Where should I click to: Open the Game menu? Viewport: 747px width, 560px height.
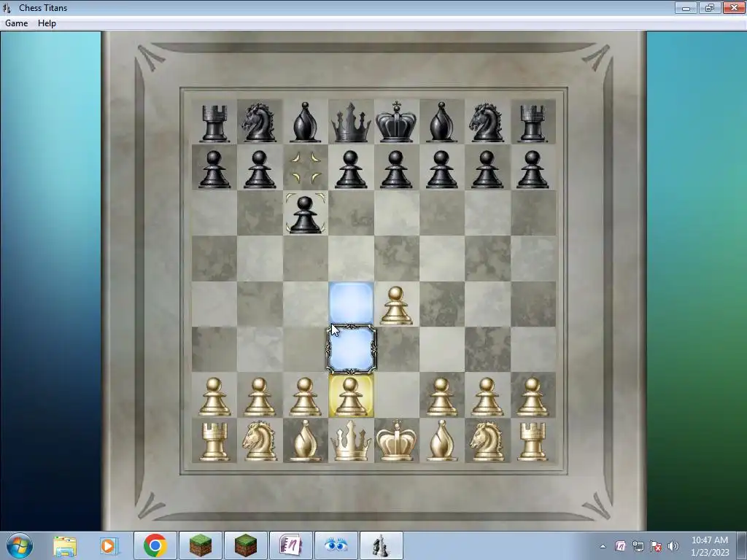click(16, 23)
